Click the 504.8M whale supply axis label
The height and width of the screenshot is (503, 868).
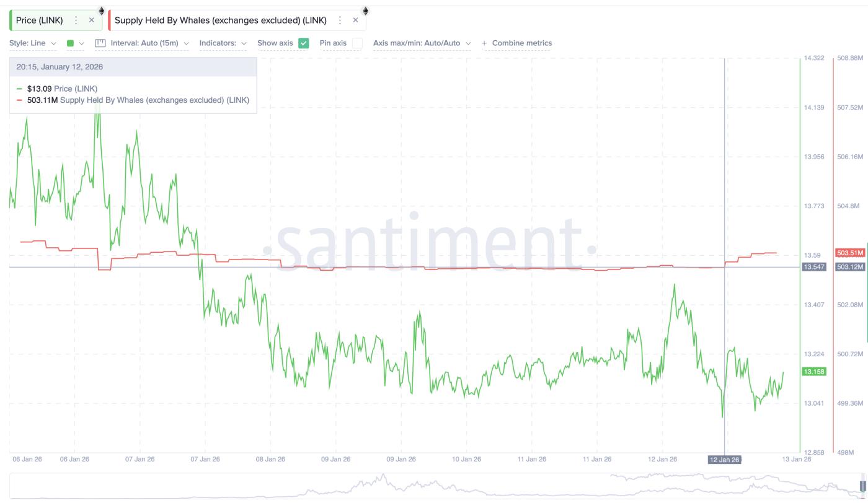(848, 206)
